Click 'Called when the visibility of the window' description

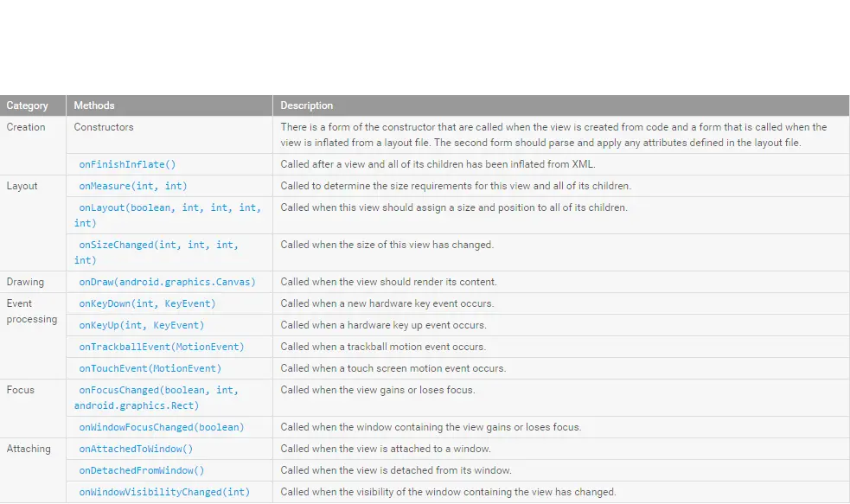point(448,492)
